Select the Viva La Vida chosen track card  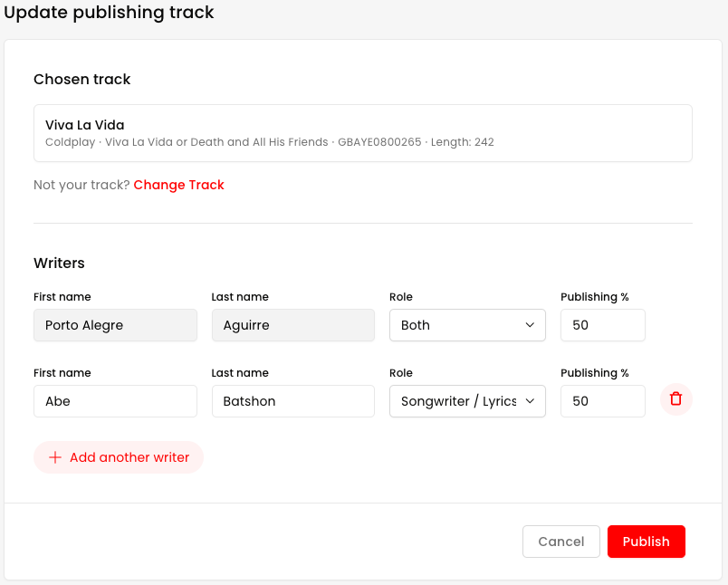pyautogui.click(x=362, y=133)
